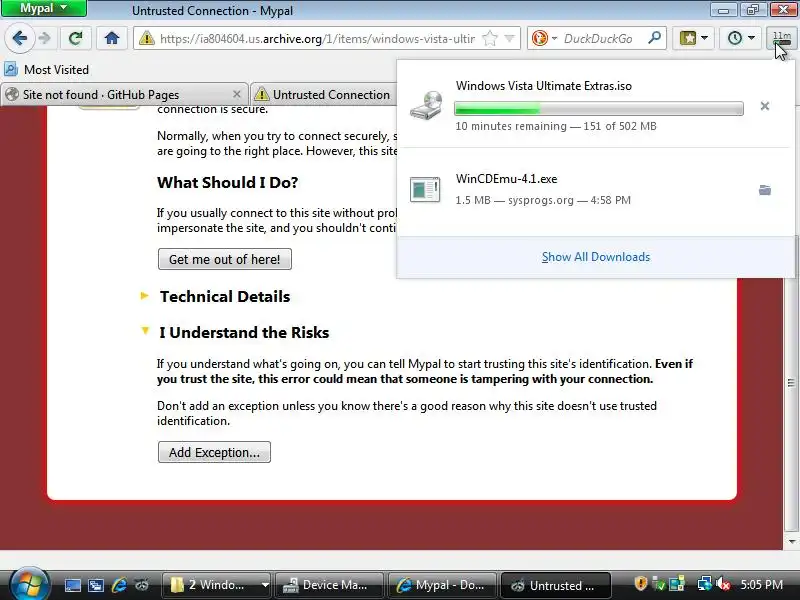Switch to Site not found GitHub Pages tab
Viewport: 800px width, 600px height.
coord(122,95)
